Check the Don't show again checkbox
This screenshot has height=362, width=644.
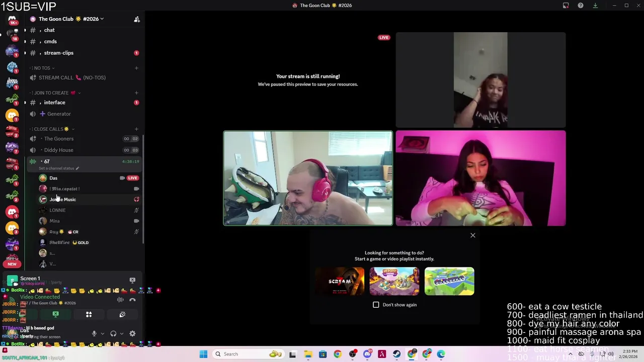click(x=376, y=305)
